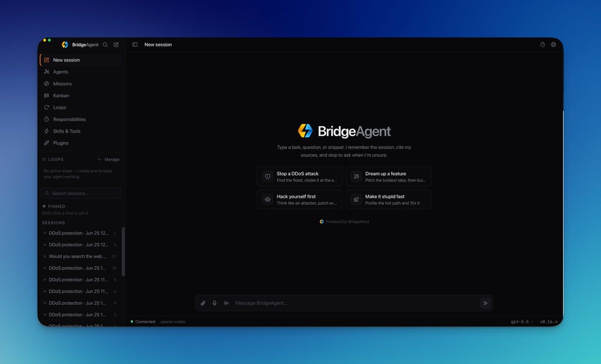
Task: Go to the Missions page
Action: [81, 84]
